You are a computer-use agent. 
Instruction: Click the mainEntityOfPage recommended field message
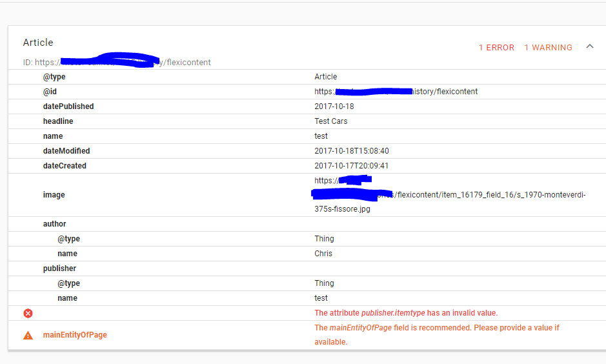(x=437, y=334)
